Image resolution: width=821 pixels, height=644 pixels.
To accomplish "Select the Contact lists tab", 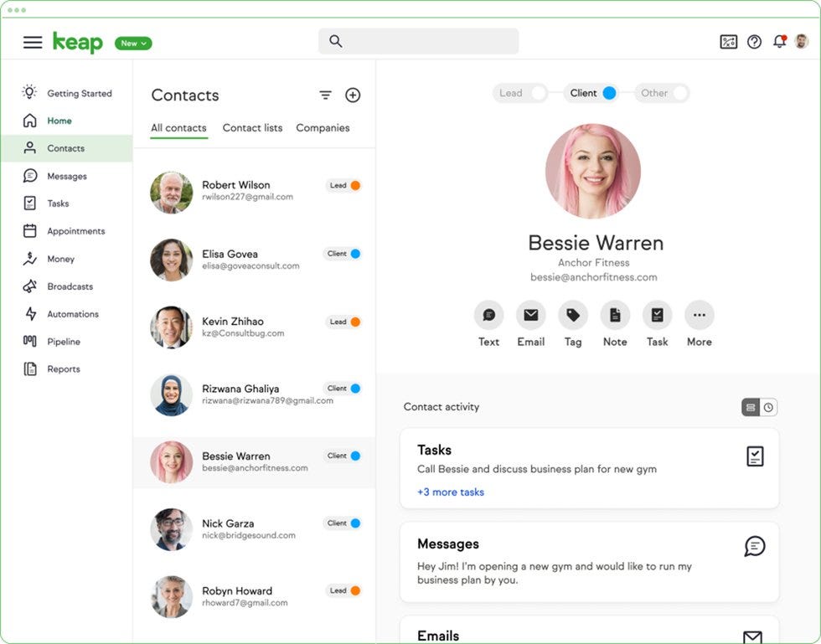I will click(x=252, y=127).
